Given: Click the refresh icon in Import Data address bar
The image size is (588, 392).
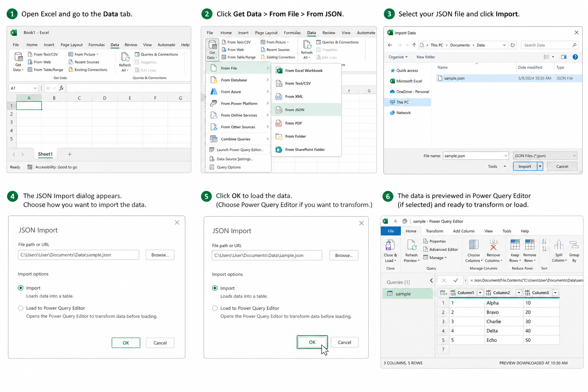Looking at the screenshot, I should click(513, 45).
